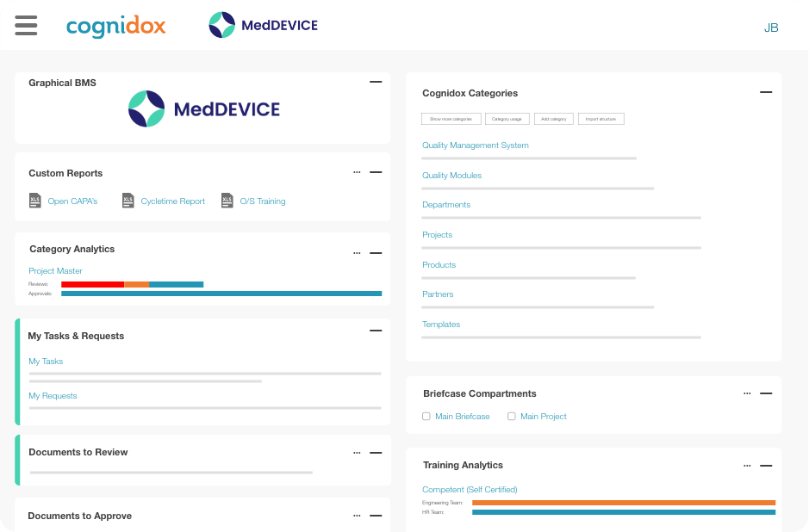Image resolution: width=809 pixels, height=532 pixels.
Task: Open the hamburger navigation menu
Action: 26,25
